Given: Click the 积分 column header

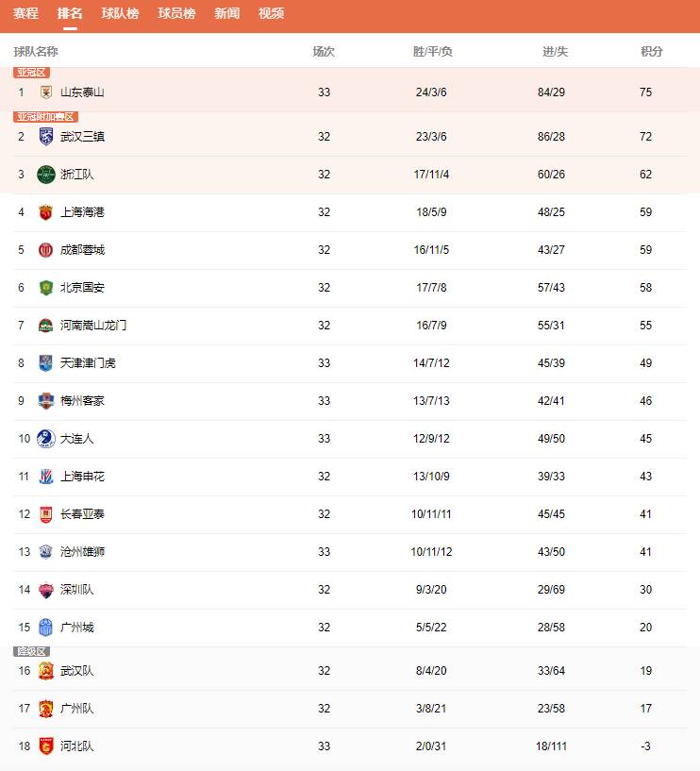Looking at the screenshot, I should 651,52.
